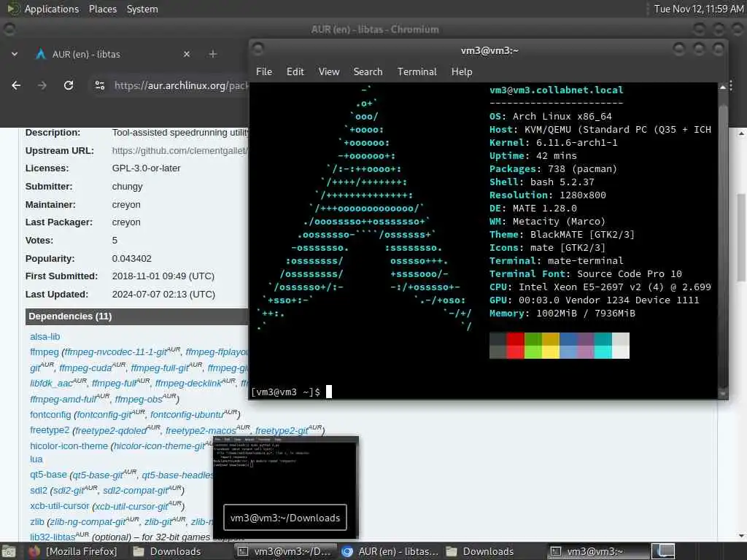The width and height of the screenshot is (747, 560).
Task: Open the Chromium three-dot menu icon
Action: [731, 85]
